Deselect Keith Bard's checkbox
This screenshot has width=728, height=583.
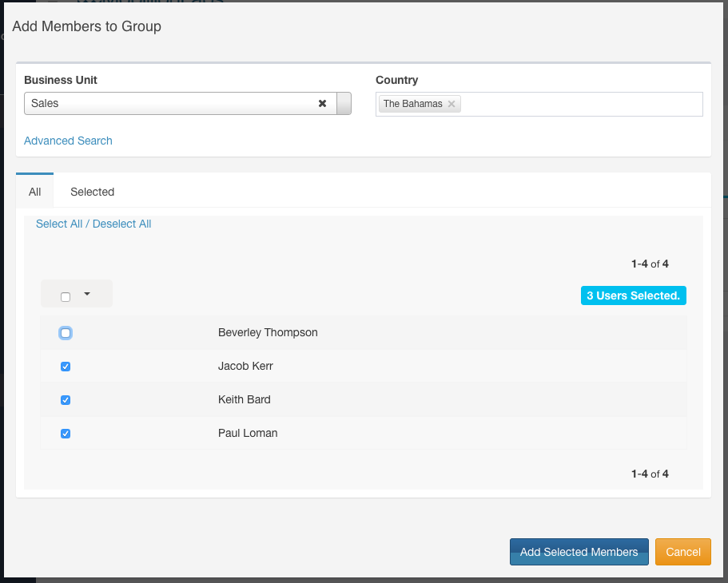[x=66, y=400]
